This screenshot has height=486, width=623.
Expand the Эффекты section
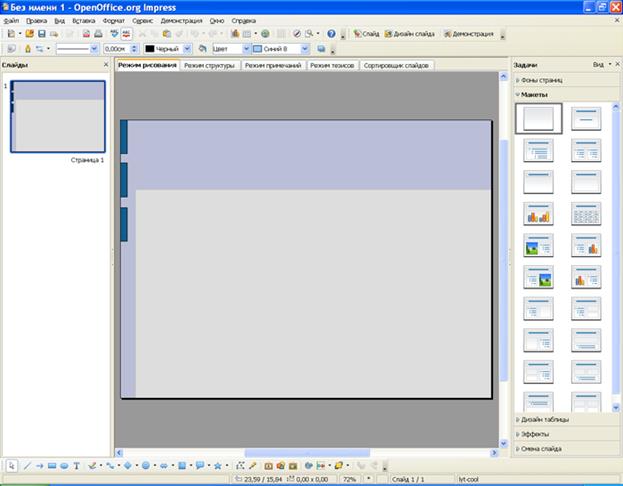[565, 434]
